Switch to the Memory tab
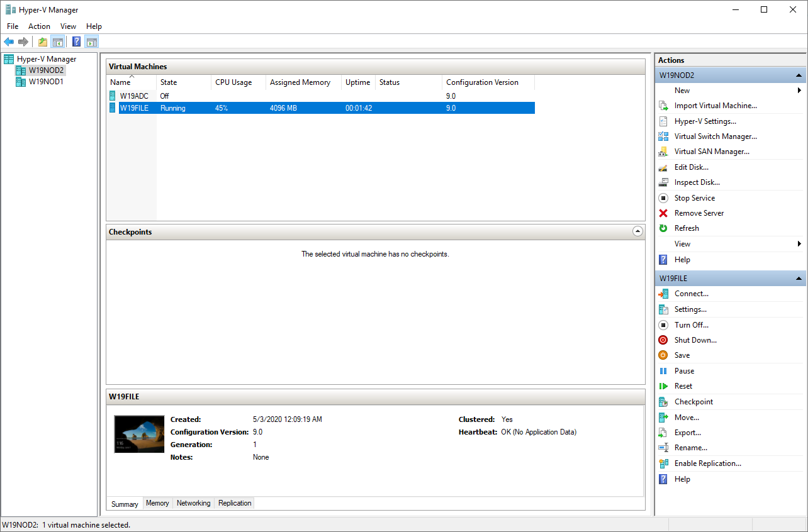 (157, 503)
